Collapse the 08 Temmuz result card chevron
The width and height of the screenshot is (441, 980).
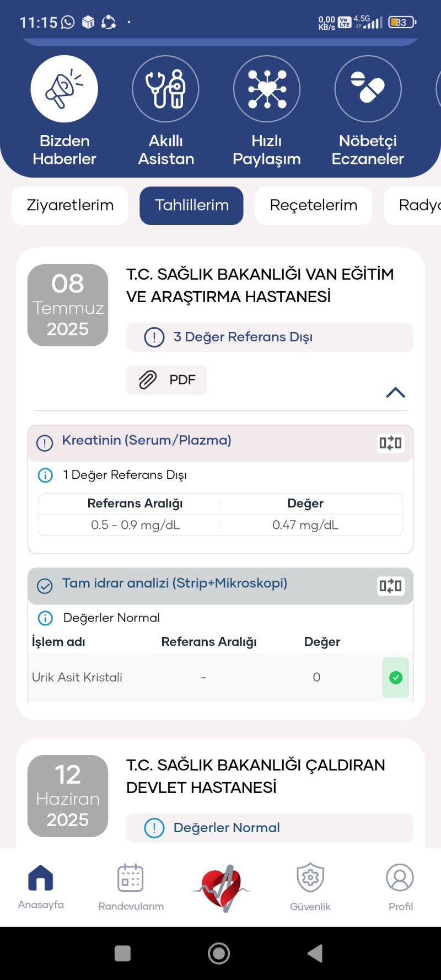point(396,393)
